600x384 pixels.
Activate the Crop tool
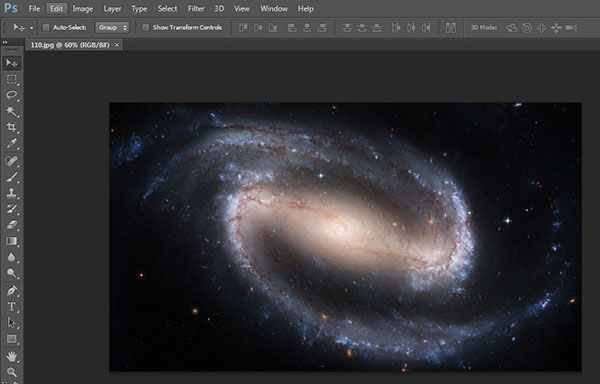tap(11, 127)
